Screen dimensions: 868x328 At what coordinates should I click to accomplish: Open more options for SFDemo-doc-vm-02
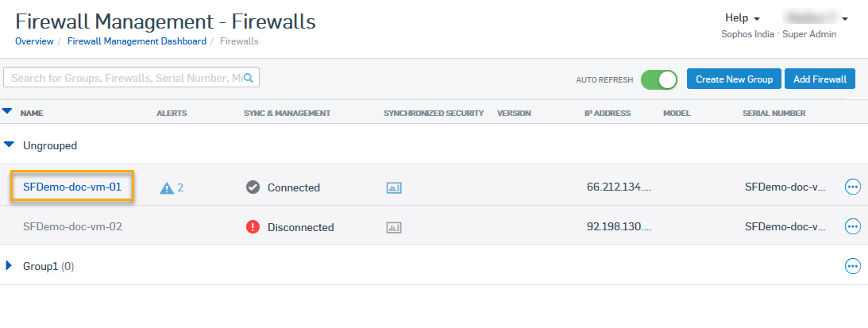click(853, 226)
